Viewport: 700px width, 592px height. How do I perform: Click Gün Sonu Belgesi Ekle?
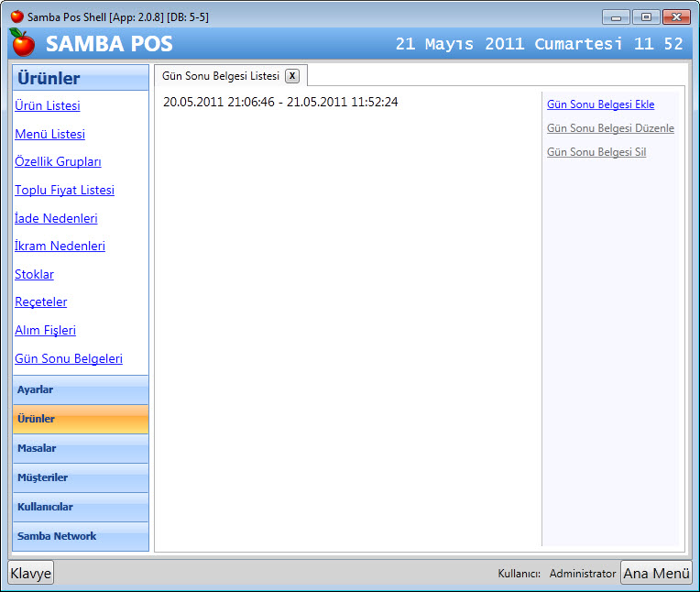pos(600,104)
